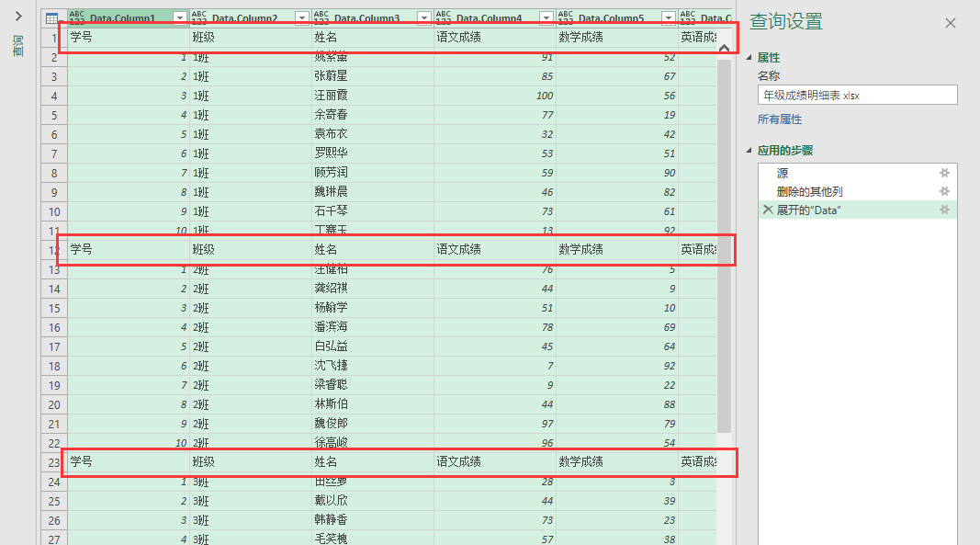Open filter dropdown for Data.Column1
This screenshot has width=980, height=545.
(179, 17)
